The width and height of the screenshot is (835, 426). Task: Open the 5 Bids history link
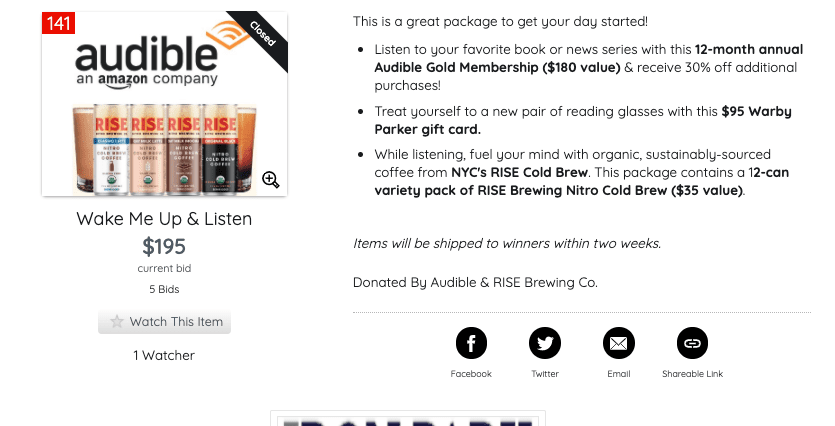[x=164, y=289]
